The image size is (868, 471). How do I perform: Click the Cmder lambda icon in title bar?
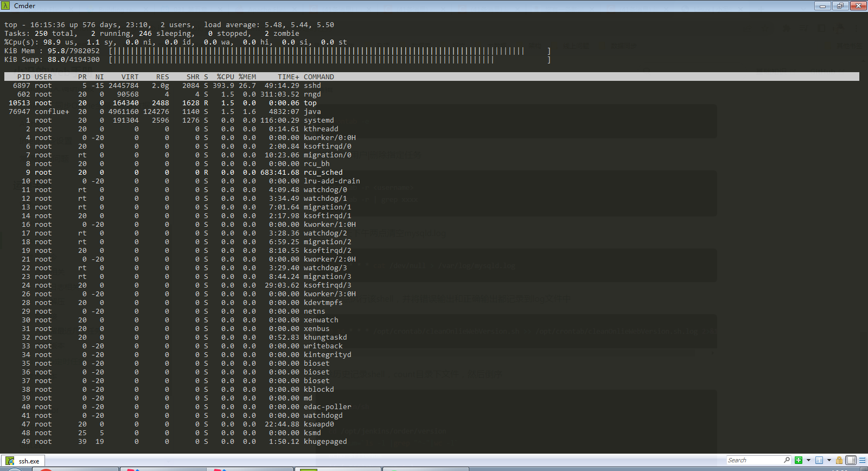(6, 5)
